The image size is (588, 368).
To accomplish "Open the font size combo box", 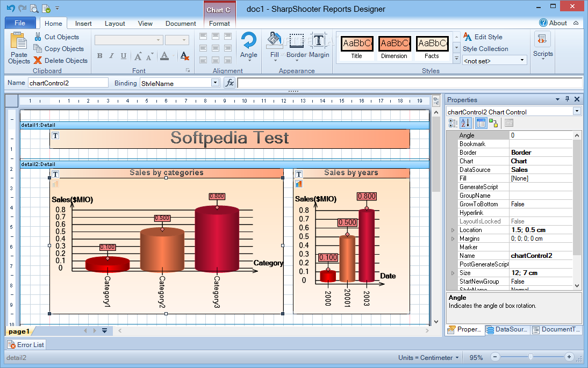I will pos(177,40).
